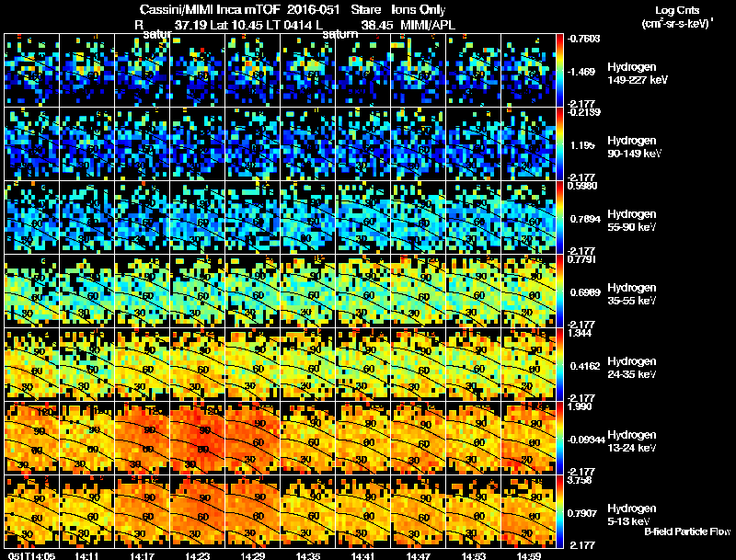Click the Hydrogen 35-55 keV color bar

click(x=559, y=291)
